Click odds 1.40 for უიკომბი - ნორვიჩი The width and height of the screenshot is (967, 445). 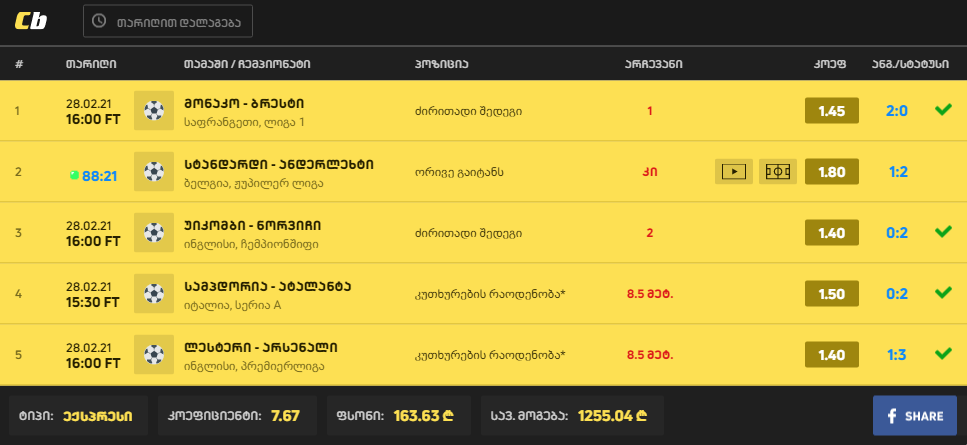click(831, 233)
